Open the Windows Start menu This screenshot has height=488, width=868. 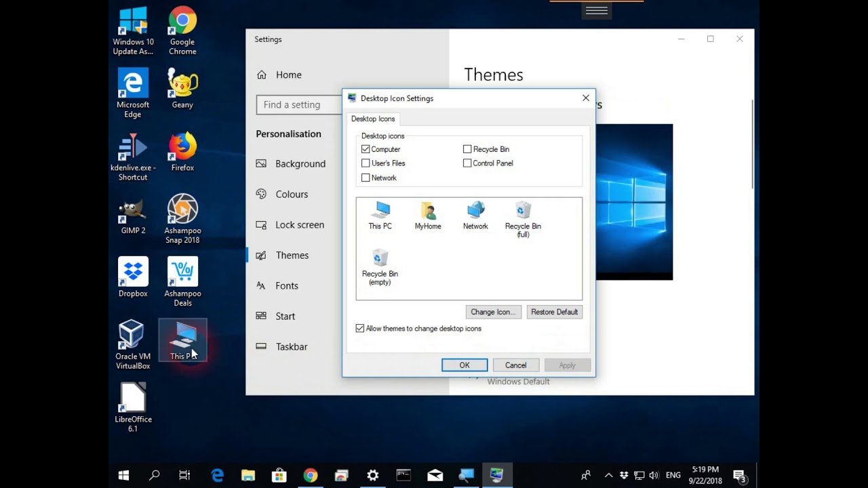tap(123, 476)
